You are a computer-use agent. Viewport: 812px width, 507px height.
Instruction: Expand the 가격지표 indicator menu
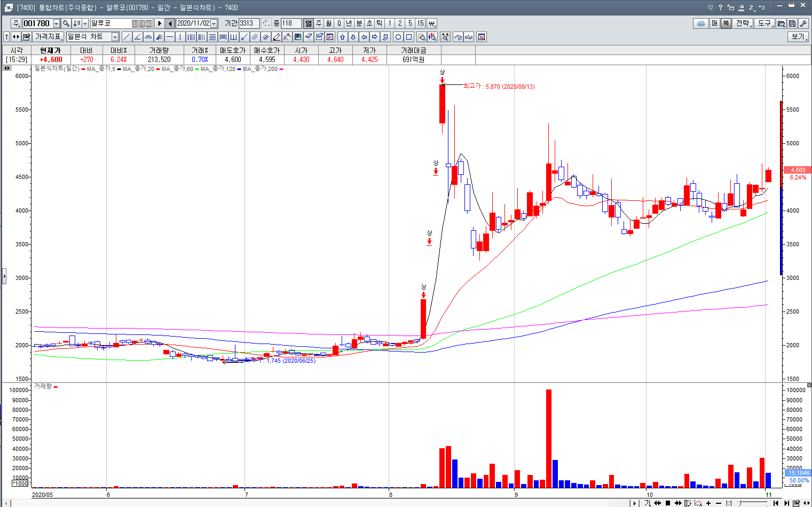tap(49, 37)
